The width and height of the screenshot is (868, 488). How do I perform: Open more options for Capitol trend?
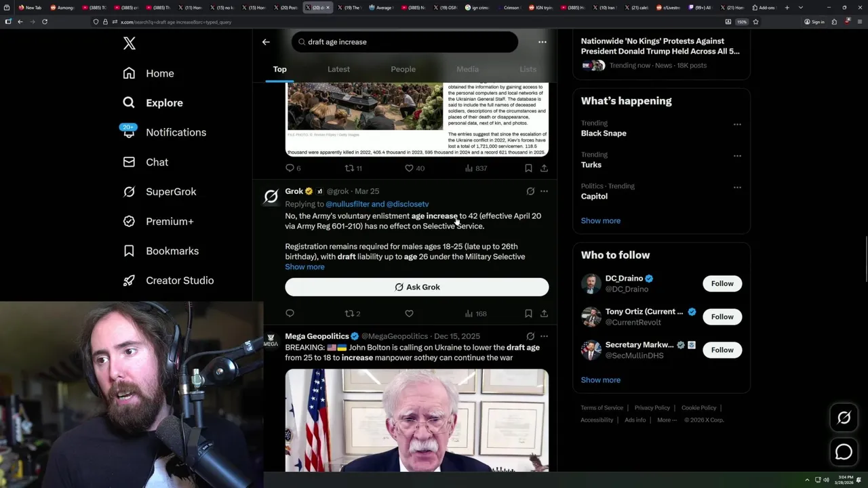pyautogui.click(x=737, y=187)
